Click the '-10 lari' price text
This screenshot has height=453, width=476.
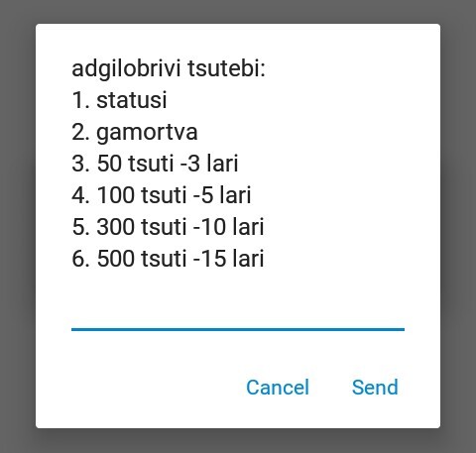[x=228, y=227]
